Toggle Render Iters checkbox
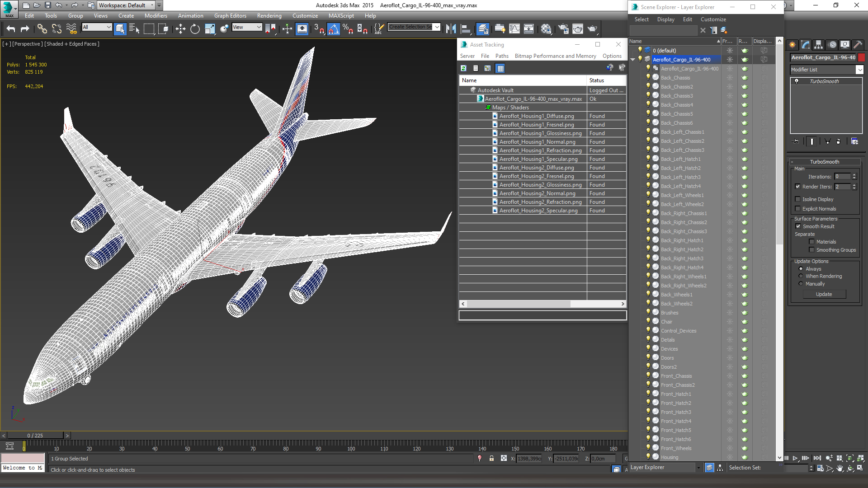 (x=797, y=187)
